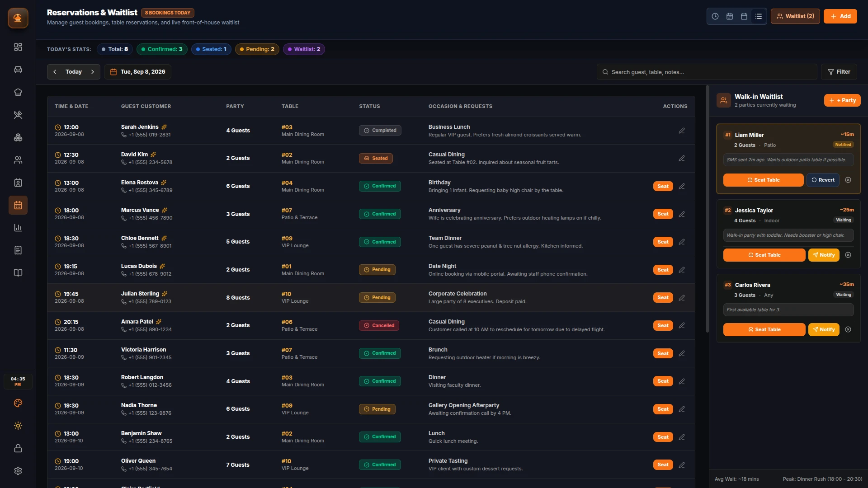Open the chef hat kitchen icon
The height and width of the screenshot is (488, 868).
(x=18, y=92)
